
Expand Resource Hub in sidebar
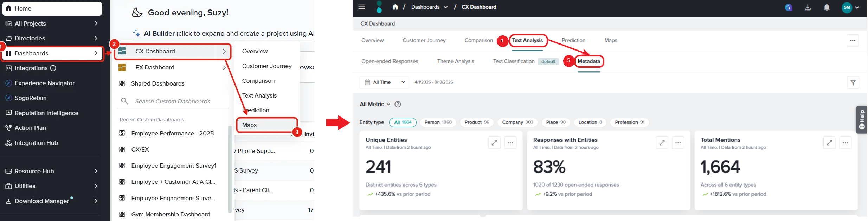(96, 171)
